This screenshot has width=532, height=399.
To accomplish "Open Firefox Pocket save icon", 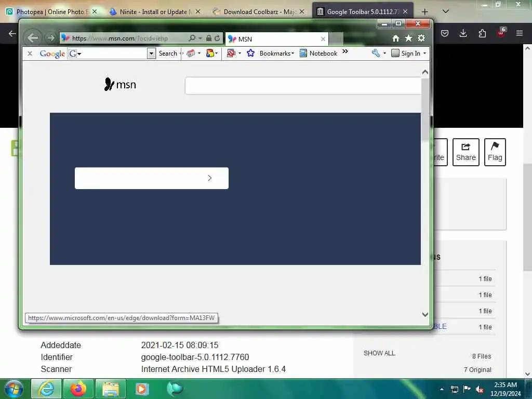I will click(x=445, y=33).
